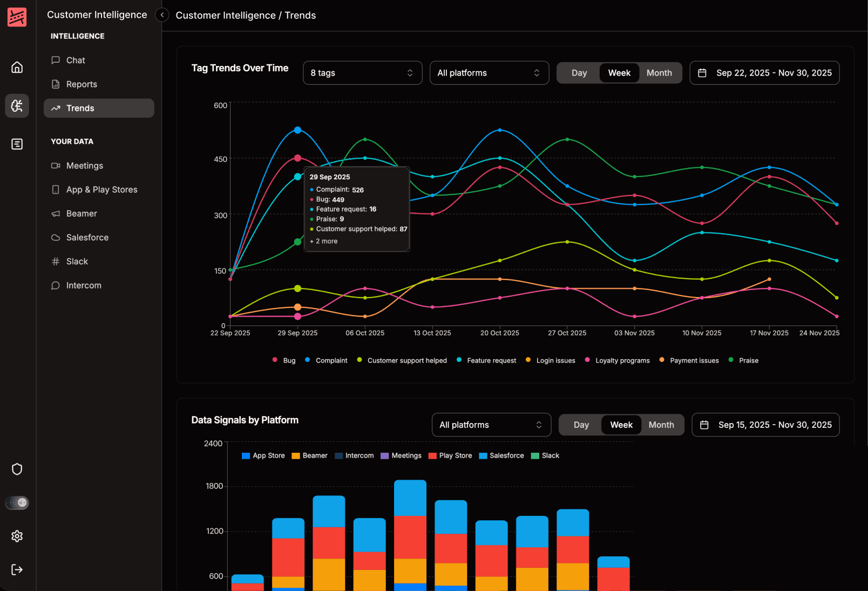Open Settings via the gear icon

click(17, 536)
